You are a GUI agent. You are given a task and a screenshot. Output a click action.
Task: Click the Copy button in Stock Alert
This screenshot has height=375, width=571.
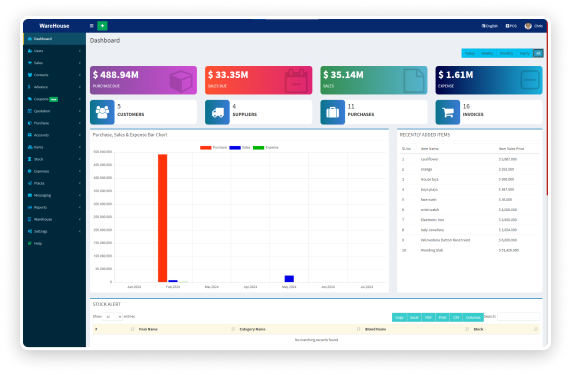coord(399,317)
